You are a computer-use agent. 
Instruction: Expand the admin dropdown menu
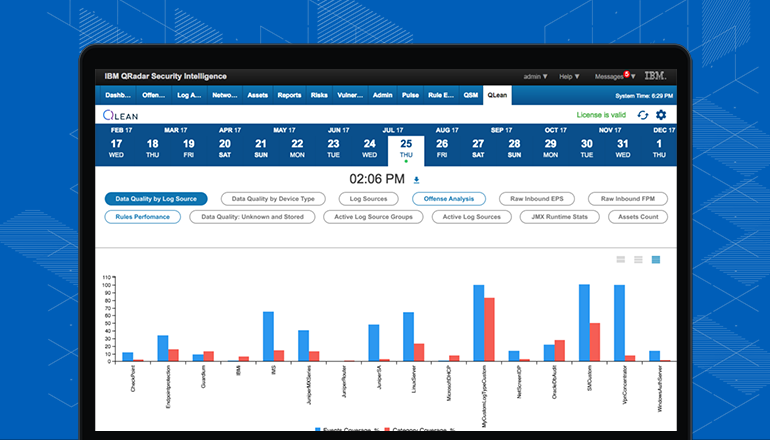535,76
